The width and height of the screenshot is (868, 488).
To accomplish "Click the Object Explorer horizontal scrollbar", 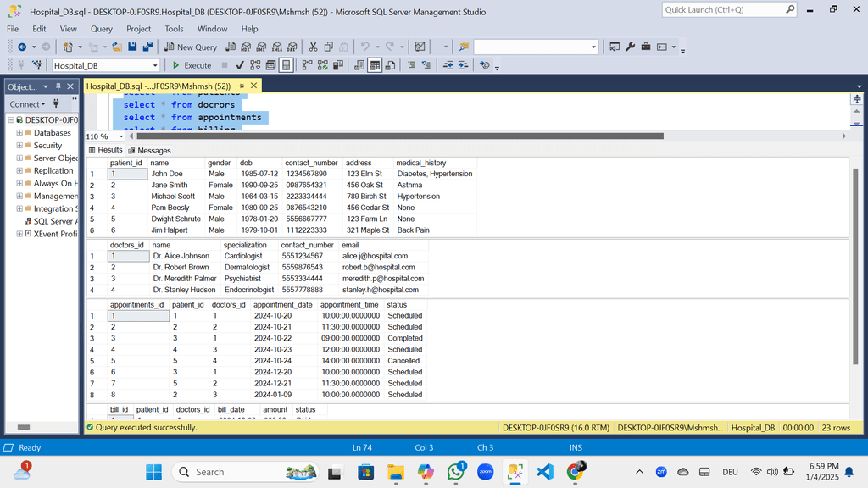I will [x=23, y=427].
